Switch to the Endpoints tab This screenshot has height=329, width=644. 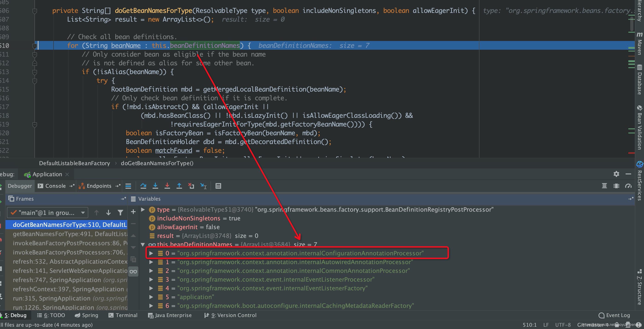[99, 186]
